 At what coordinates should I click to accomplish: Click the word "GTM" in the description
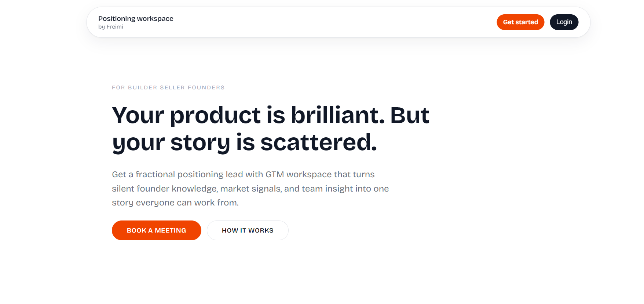tap(275, 174)
